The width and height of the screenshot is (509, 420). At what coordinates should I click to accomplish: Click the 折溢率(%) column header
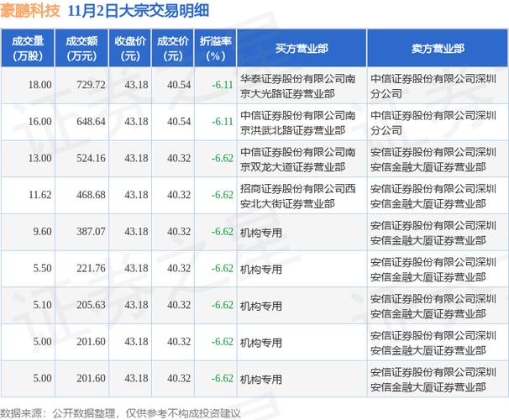tap(216, 49)
